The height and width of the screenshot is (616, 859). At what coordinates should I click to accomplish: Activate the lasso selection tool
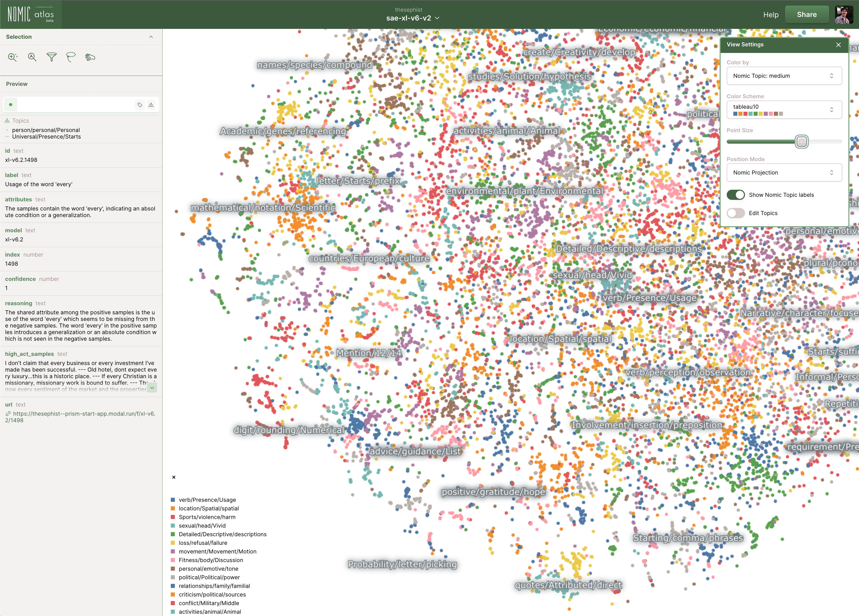coord(71,57)
